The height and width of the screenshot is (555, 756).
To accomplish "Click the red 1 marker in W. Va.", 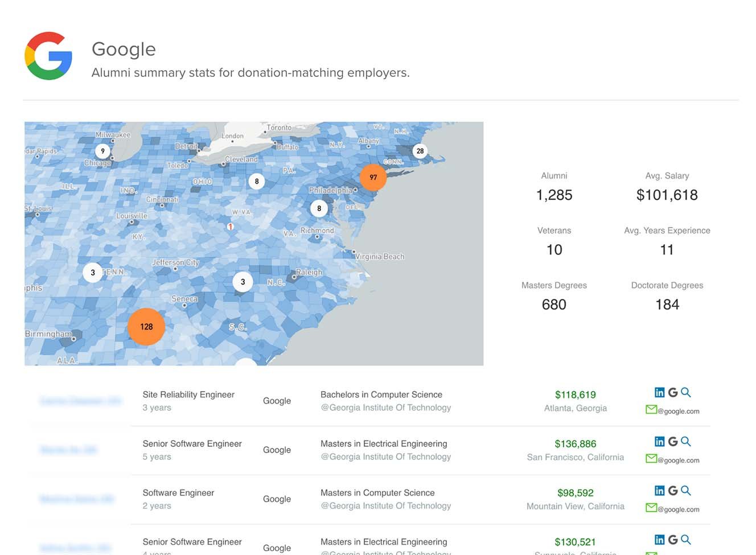I will (x=230, y=227).
